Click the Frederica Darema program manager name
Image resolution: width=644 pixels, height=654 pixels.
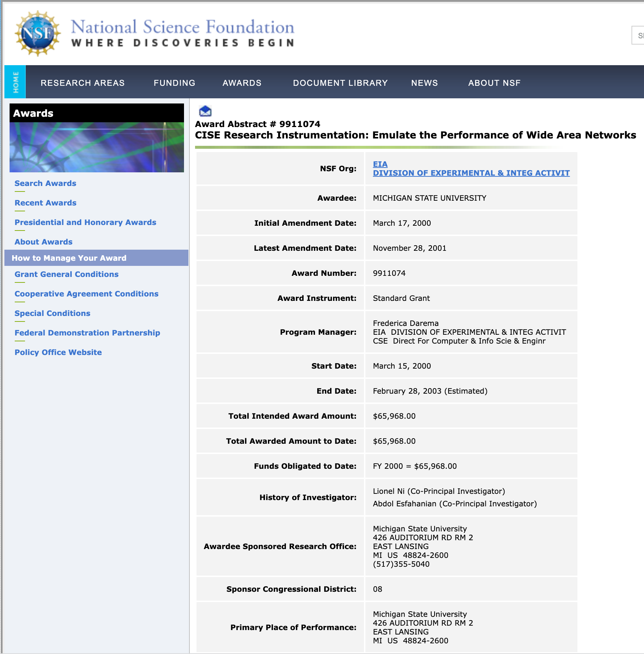click(x=406, y=323)
